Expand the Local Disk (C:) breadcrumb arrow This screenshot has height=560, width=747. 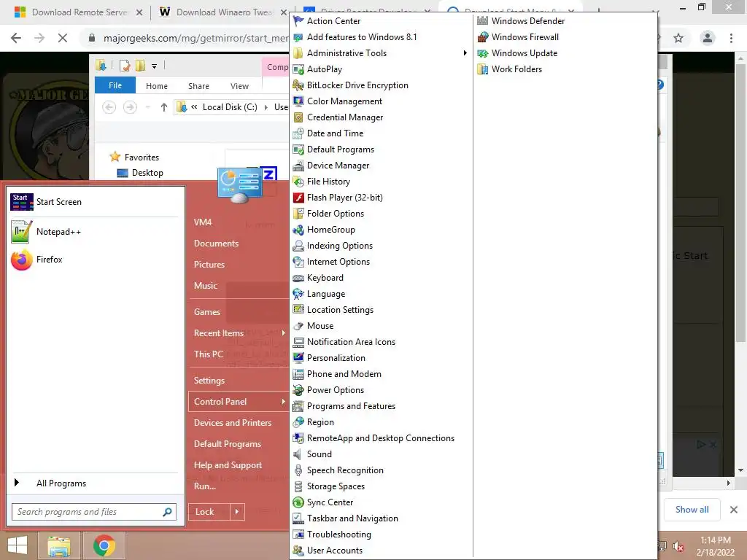pyautogui.click(x=266, y=107)
